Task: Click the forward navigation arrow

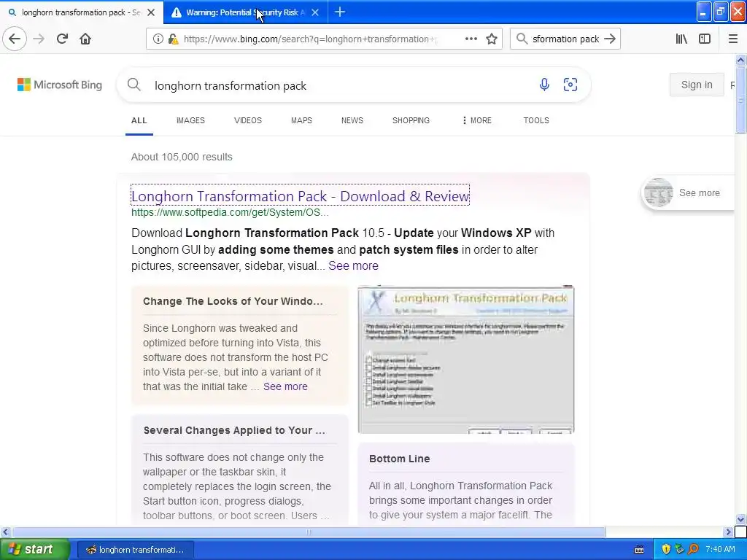Action: (x=39, y=39)
